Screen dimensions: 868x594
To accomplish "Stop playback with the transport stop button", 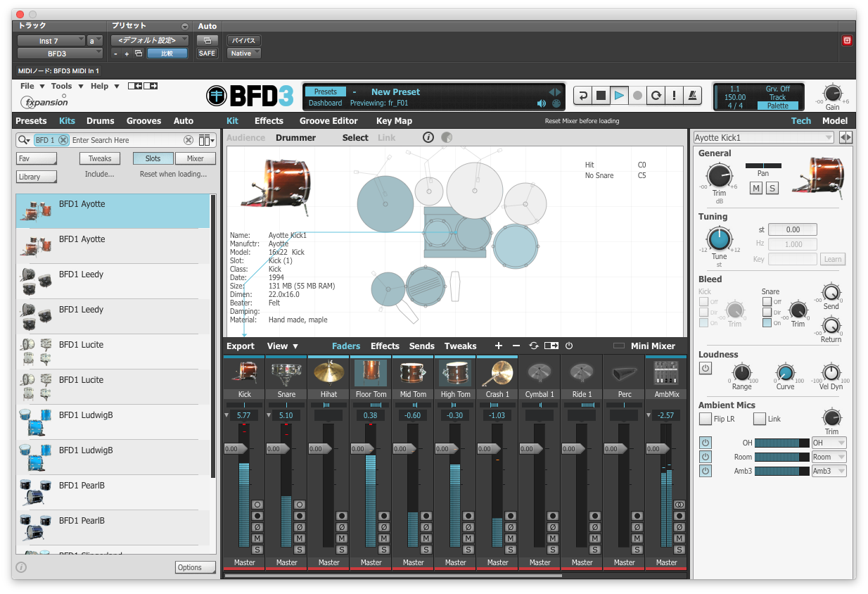I will tap(601, 96).
